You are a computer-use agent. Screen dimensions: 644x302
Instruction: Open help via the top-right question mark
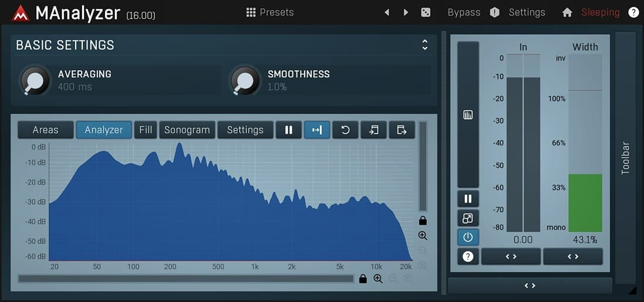633,12
